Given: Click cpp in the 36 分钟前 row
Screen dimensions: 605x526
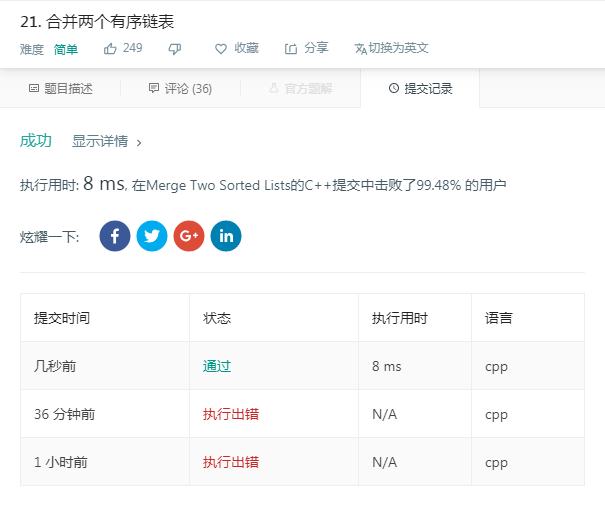Looking at the screenshot, I should pos(496,415).
